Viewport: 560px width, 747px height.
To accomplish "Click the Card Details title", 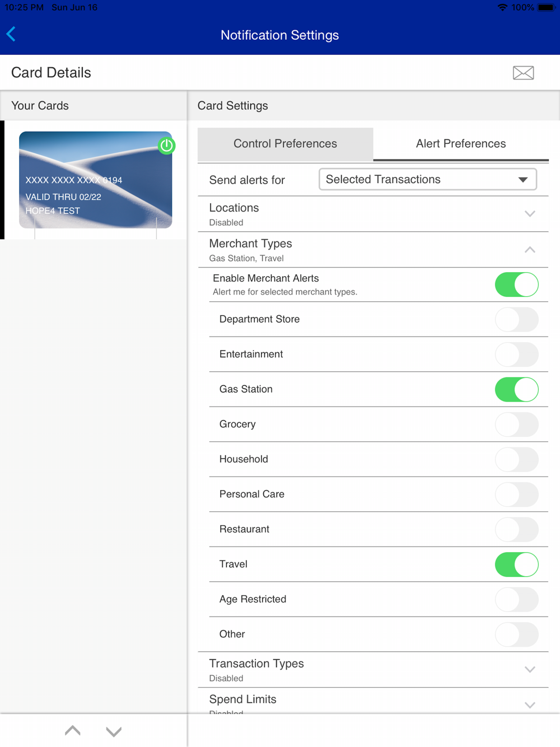I will 51,73.
